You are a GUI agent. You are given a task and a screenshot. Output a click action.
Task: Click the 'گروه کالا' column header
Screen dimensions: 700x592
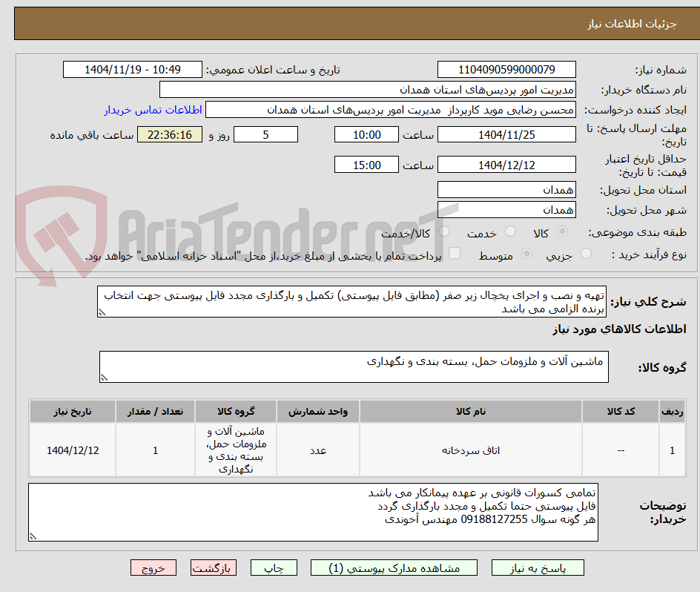pos(236,412)
